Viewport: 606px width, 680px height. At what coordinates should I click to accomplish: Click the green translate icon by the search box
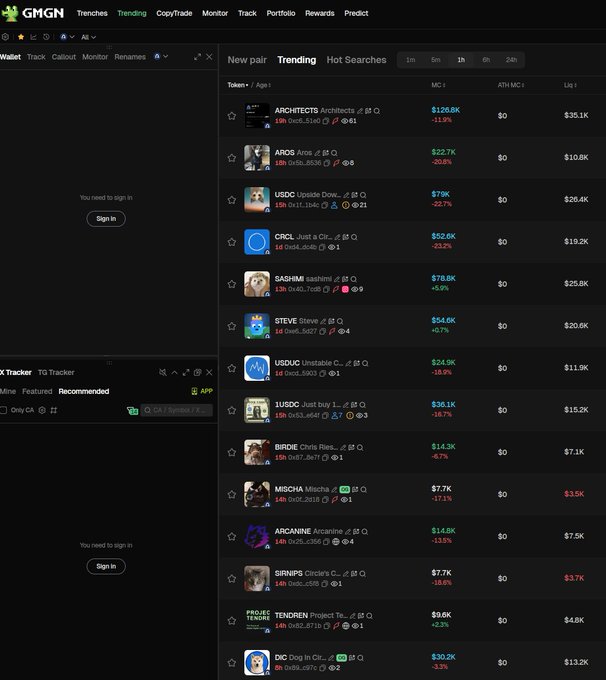point(132,410)
